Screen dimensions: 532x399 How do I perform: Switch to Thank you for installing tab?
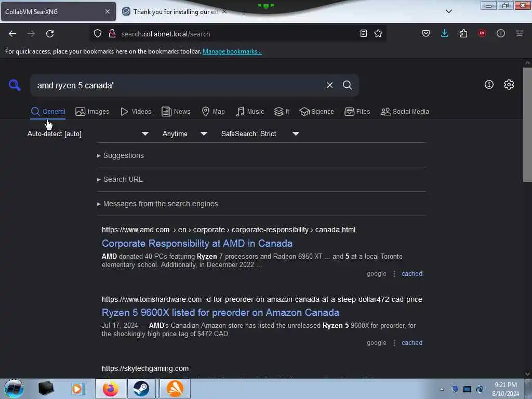click(175, 12)
